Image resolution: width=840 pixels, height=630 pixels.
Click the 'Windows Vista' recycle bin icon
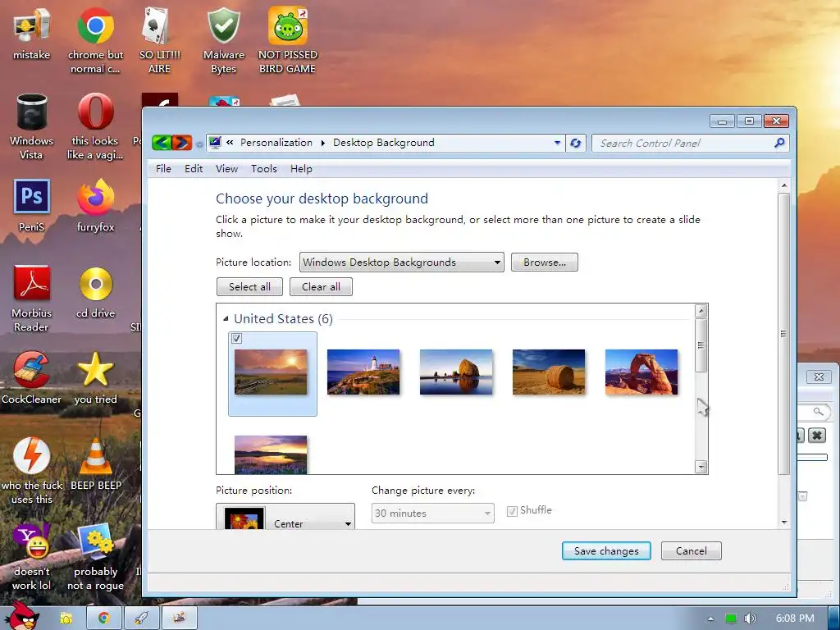pyautogui.click(x=32, y=126)
